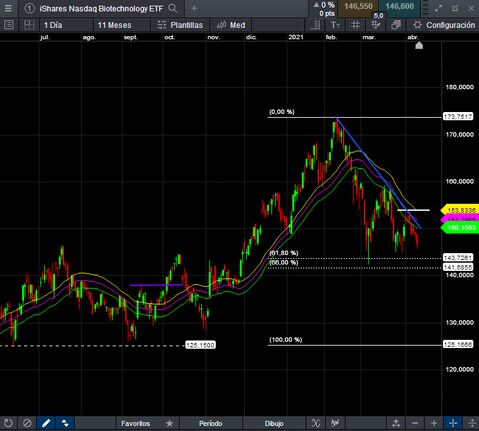Click the green 150,1553 moving average label

pyautogui.click(x=460, y=228)
